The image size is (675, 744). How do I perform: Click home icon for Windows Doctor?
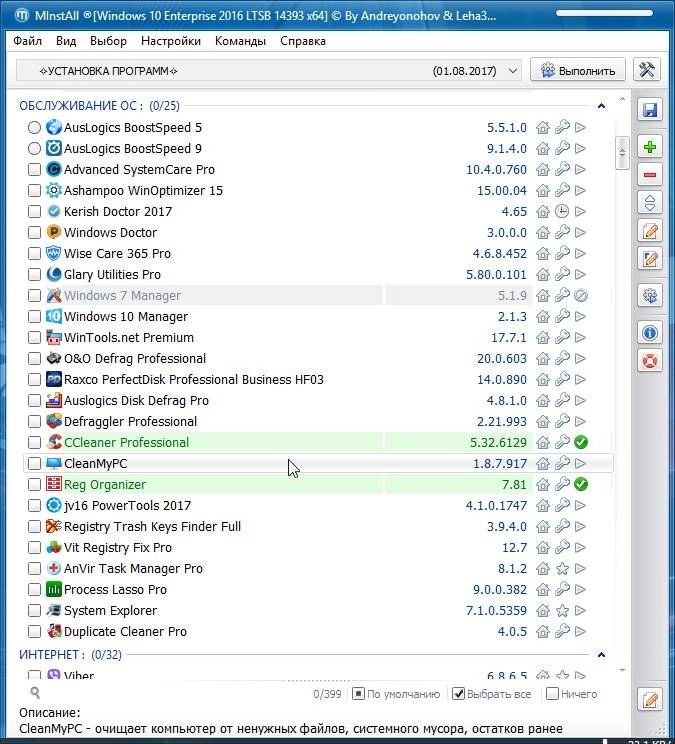(543, 232)
